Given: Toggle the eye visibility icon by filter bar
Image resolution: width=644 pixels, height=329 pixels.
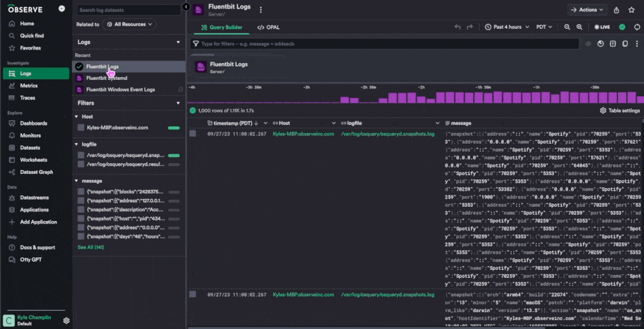Looking at the screenshot, I should [588, 44].
